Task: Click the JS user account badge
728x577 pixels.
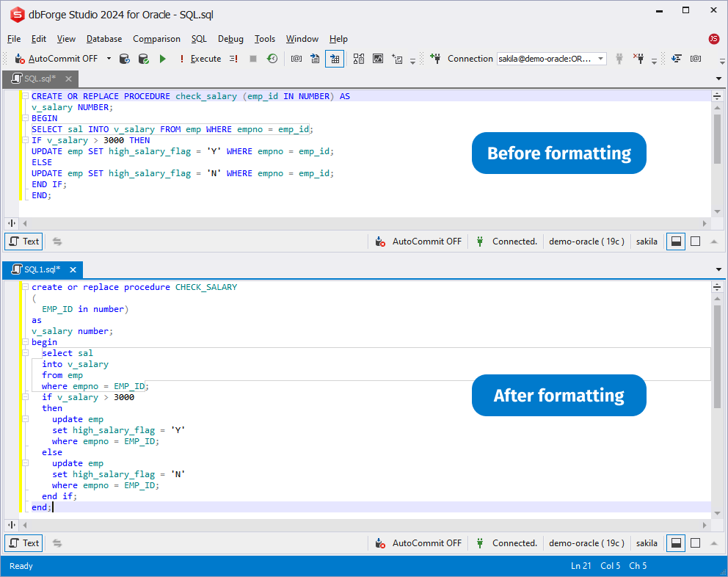Action: tap(714, 39)
